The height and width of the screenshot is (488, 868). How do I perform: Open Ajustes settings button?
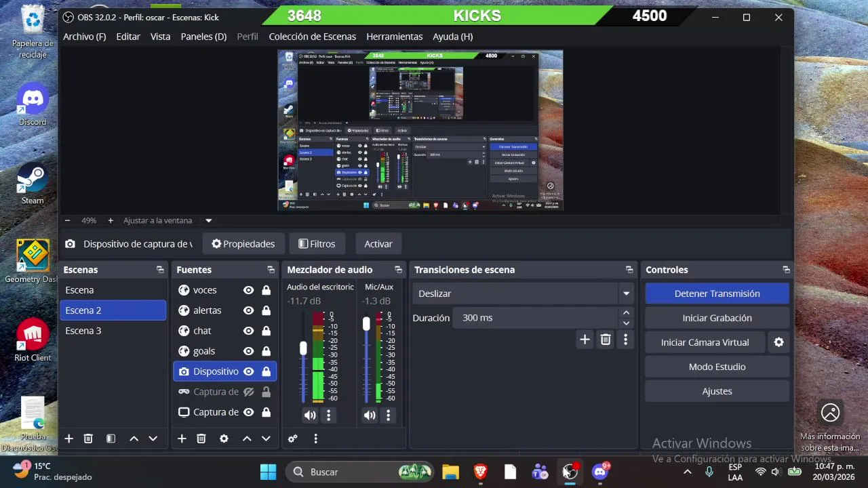point(717,391)
